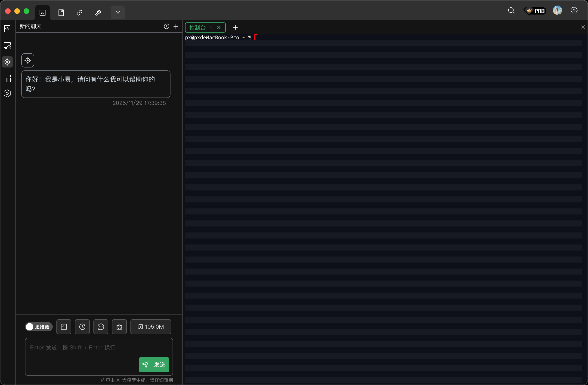This screenshot has width=588, height=385.
Task: Click the bookmark icon in top bar
Action: pyautogui.click(x=61, y=12)
